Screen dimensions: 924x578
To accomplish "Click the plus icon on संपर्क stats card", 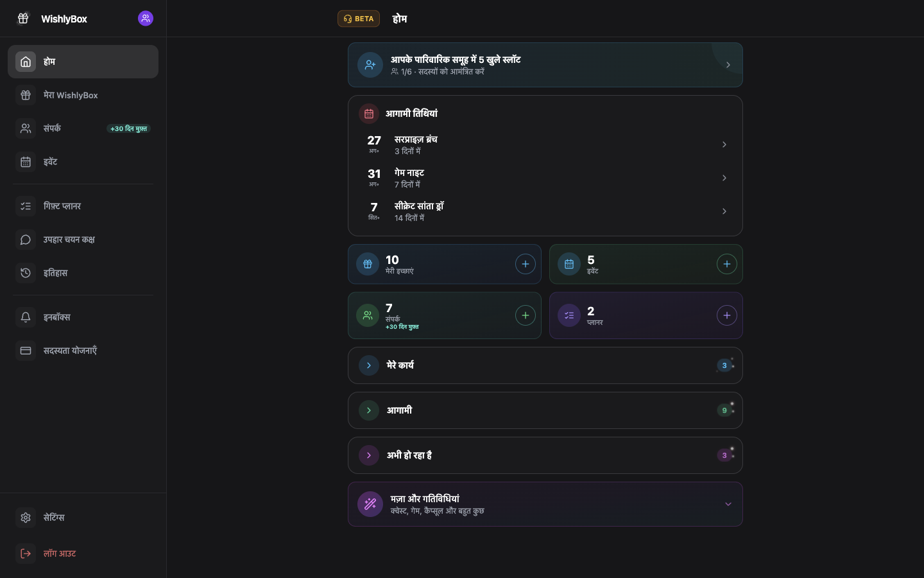I will click(525, 315).
